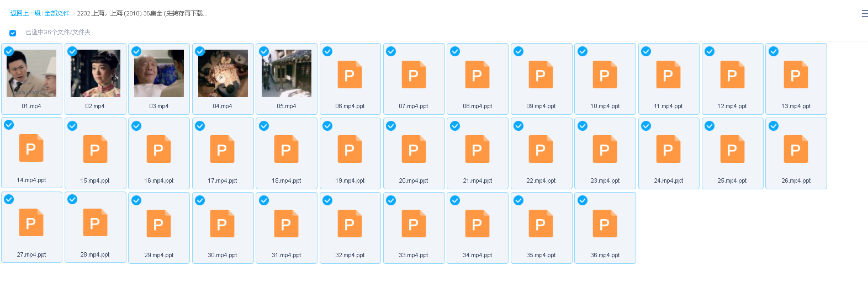Select the 36.mp4.ppt file icon

pyautogui.click(x=605, y=224)
